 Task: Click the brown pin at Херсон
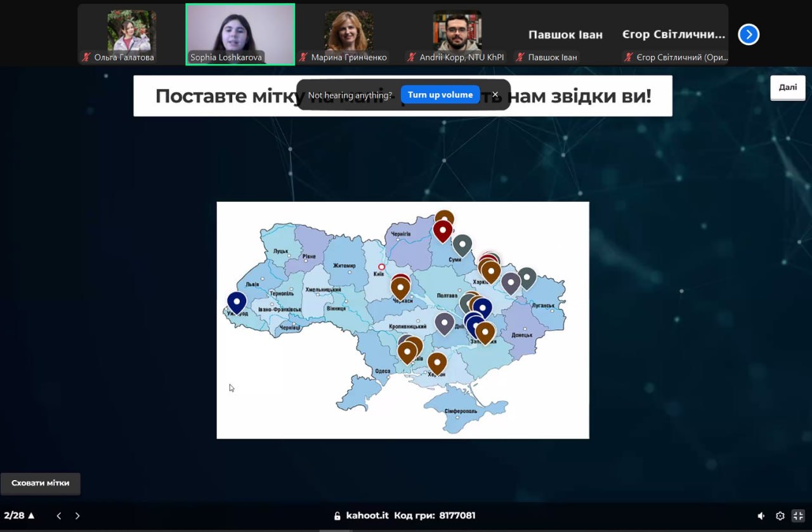coord(437,363)
